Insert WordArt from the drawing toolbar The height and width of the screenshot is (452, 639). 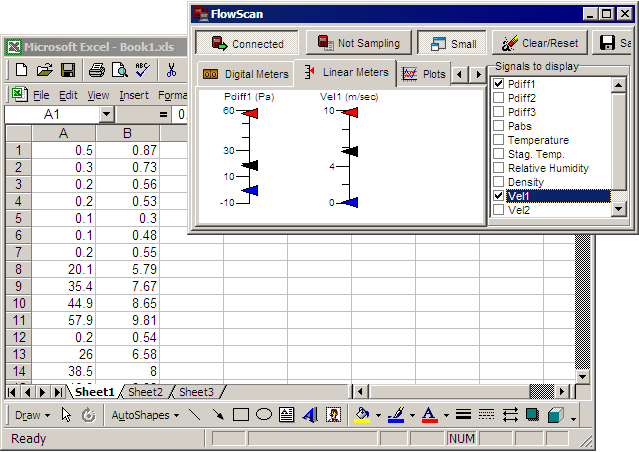click(310, 414)
